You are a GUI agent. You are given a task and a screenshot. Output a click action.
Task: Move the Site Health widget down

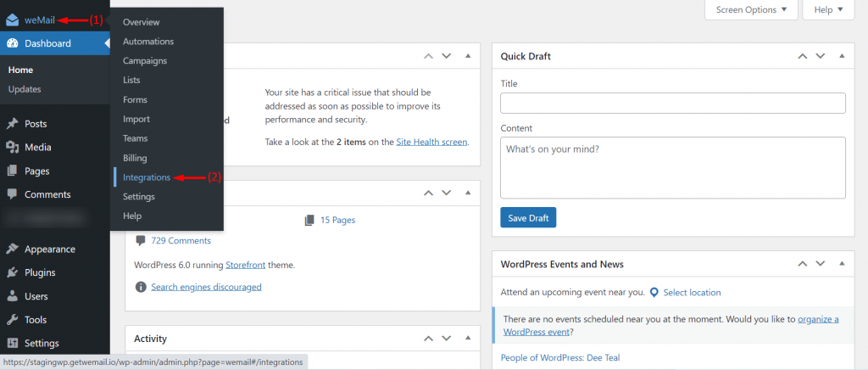click(446, 56)
